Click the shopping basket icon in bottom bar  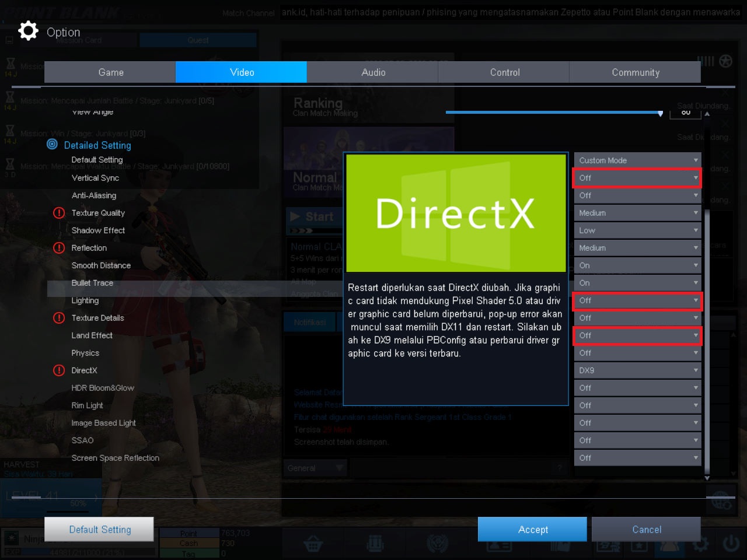(x=313, y=545)
